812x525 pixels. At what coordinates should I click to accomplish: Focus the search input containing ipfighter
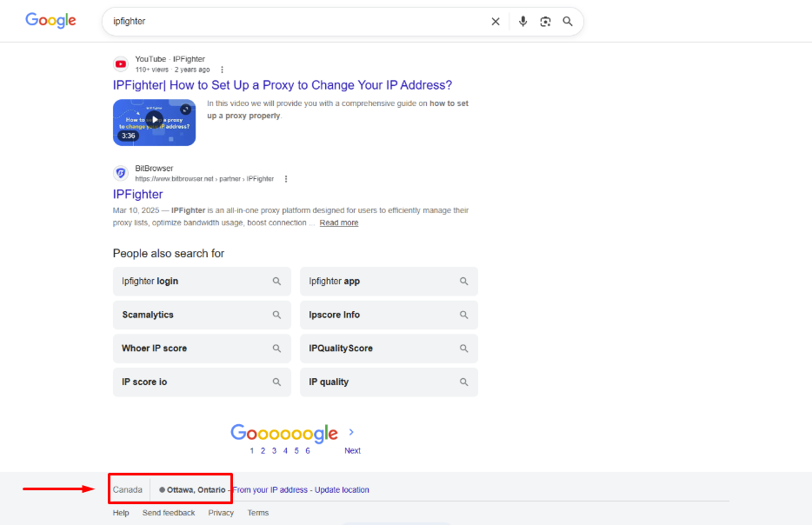[298, 21]
